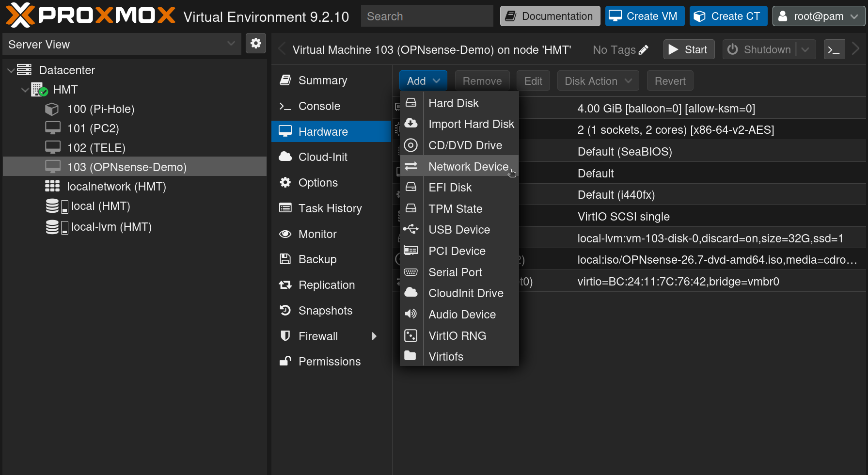Open the Console tab

coord(331,106)
